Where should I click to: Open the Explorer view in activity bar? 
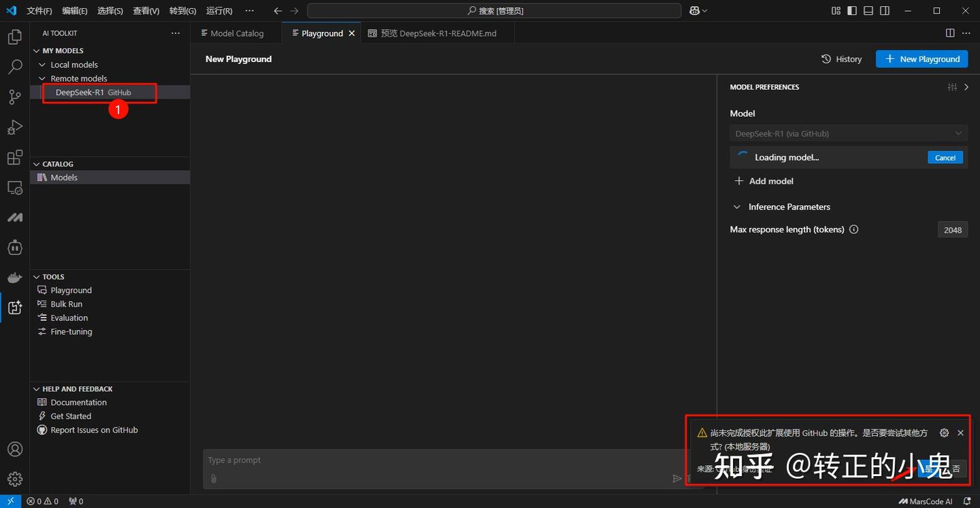pos(14,37)
